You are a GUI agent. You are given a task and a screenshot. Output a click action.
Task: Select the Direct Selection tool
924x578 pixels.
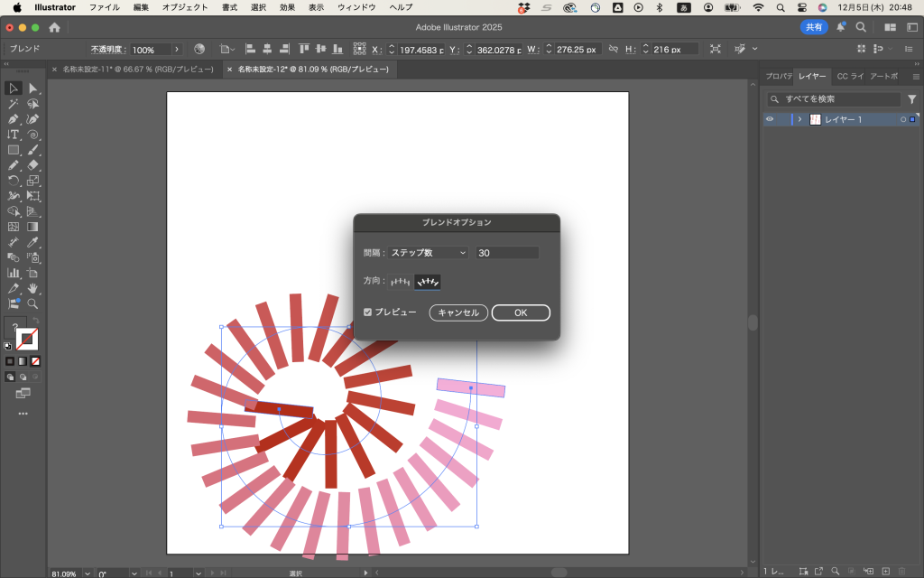pyautogui.click(x=33, y=89)
